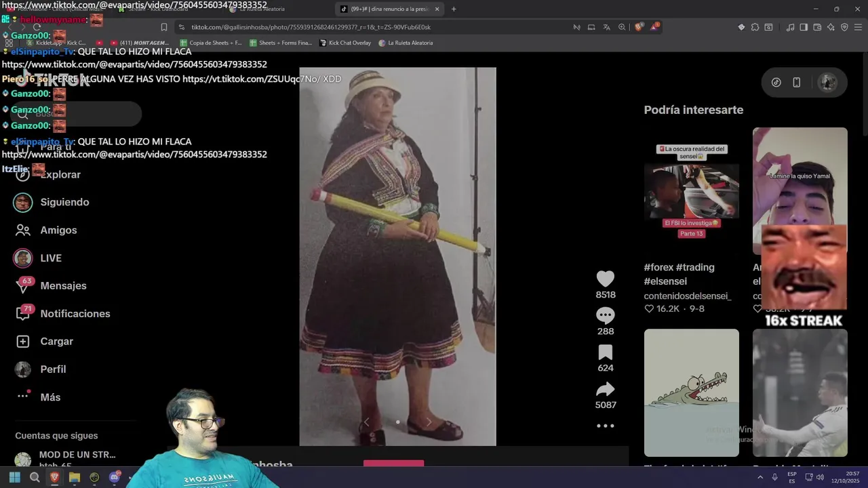Save post with the bookmark icon

(x=606, y=352)
